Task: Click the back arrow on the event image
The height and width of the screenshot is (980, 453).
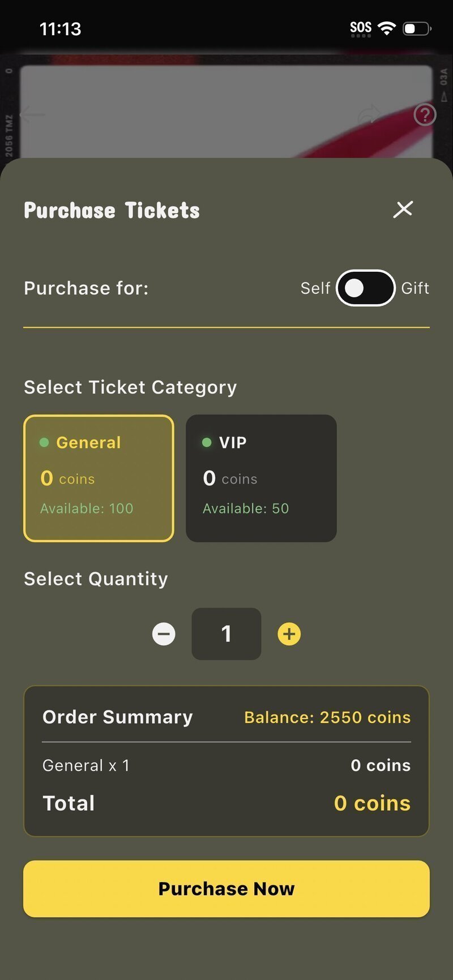Action: tap(33, 115)
